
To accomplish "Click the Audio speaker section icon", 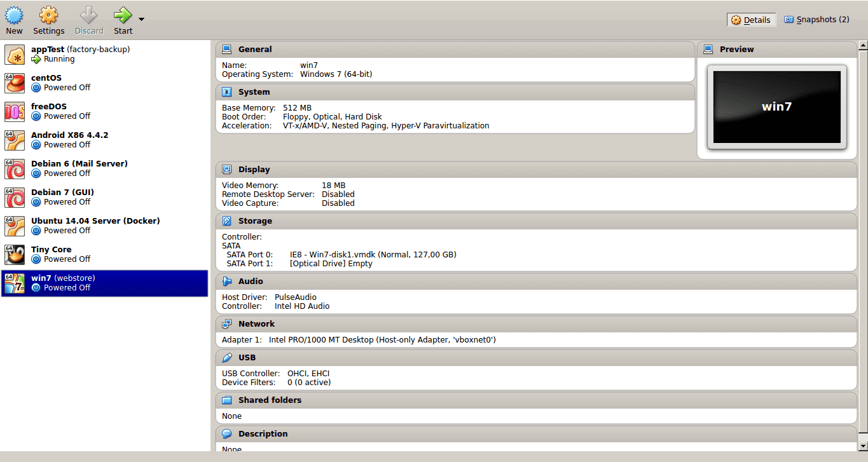I will (x=227, y=282).
